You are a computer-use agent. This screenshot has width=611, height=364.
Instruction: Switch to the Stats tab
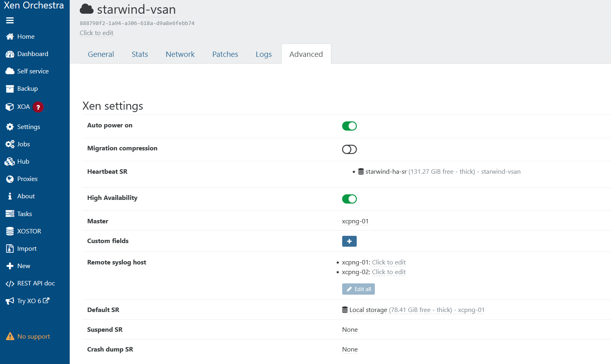pos(140,54)
